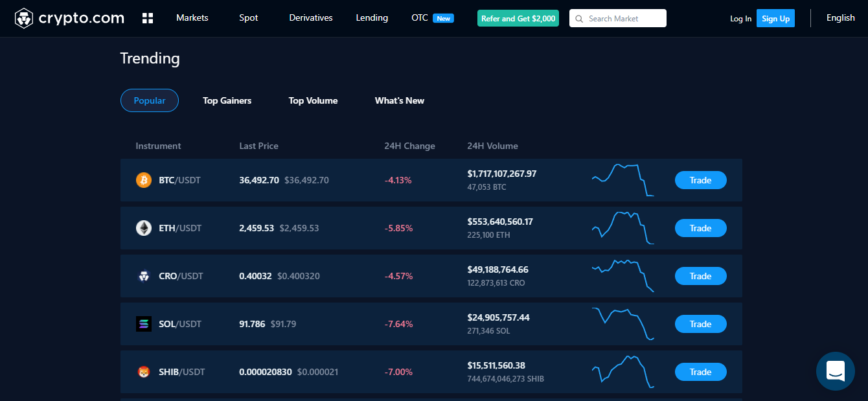Screen dimensions: 868x401
Task: Click the -4.57% change value
Action: click(398, 276)
